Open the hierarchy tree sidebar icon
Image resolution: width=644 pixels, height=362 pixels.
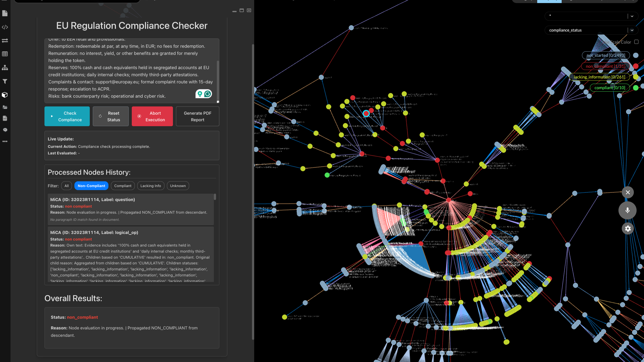point(5,67)
